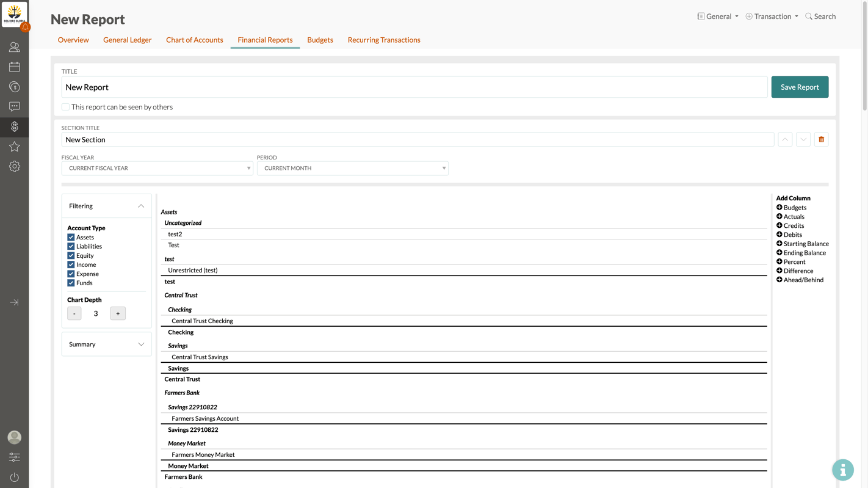Expand the Summary panel
Image resolution: width=868 pixels, height=488 pixels.
(x=106, y=344)
